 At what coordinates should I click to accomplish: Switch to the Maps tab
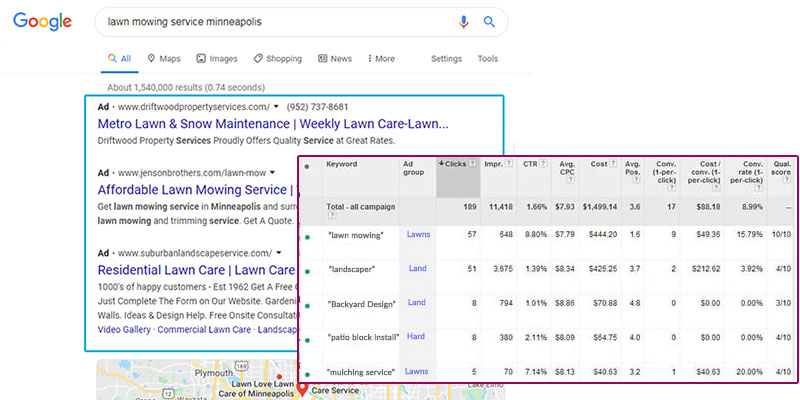(164, 59)
